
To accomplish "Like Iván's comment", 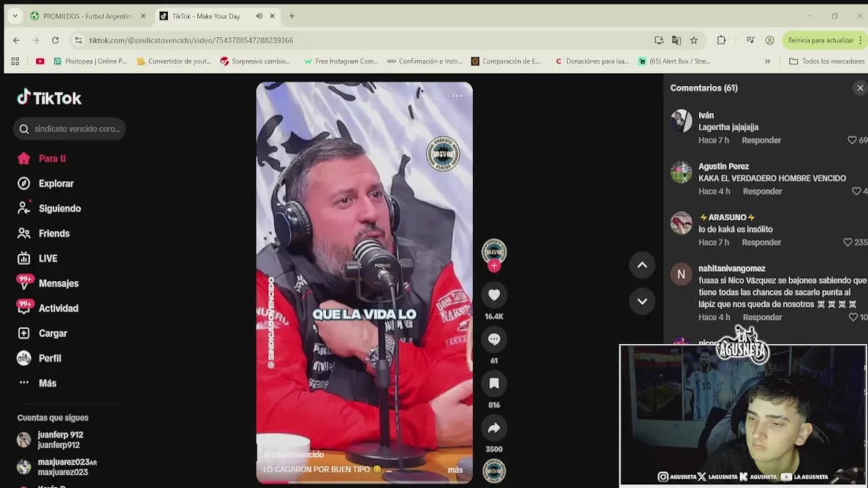I will [852, 140].
